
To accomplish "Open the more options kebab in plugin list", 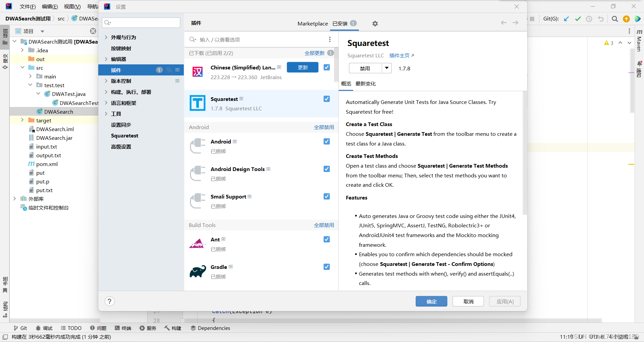I will tap(330, 40).
